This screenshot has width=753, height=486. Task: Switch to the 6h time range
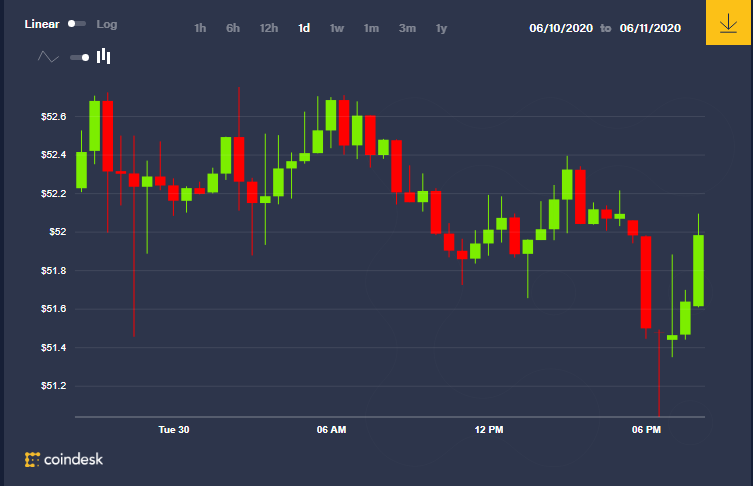pos(233,28)
